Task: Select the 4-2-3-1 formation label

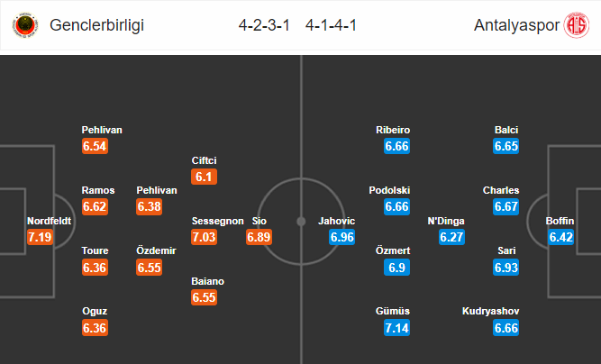Action: 264,25
